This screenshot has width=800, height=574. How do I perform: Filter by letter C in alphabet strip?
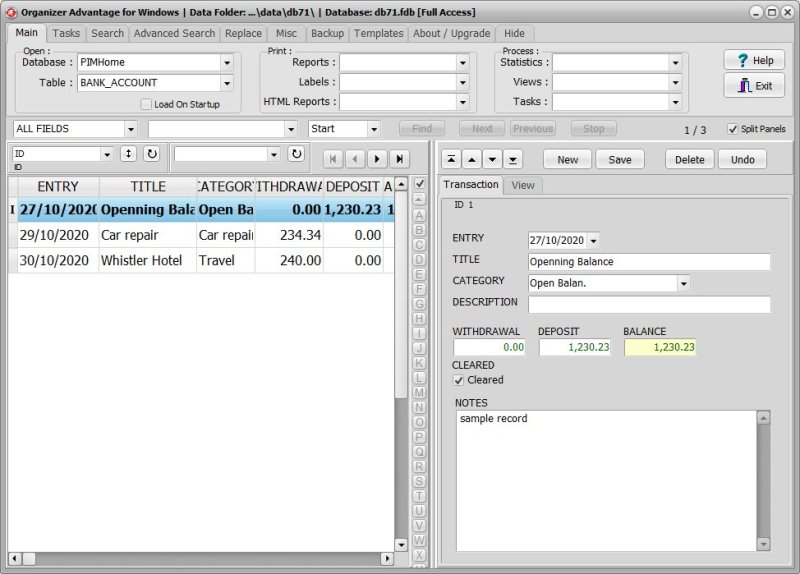[x=419, y=245]
